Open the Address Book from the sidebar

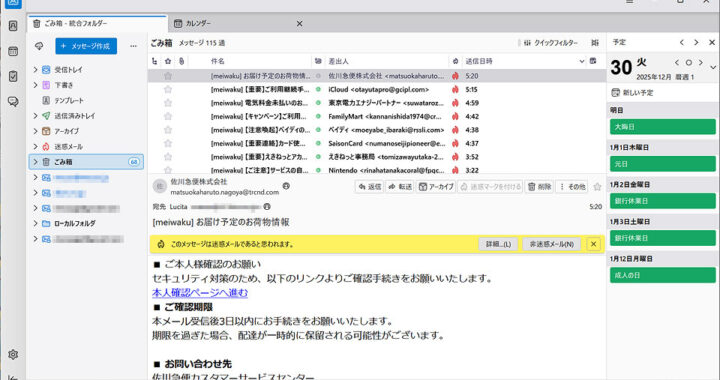tap(13, 26)
